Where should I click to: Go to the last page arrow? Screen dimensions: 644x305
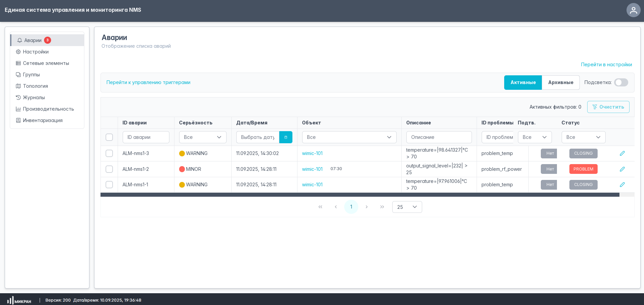382,207
